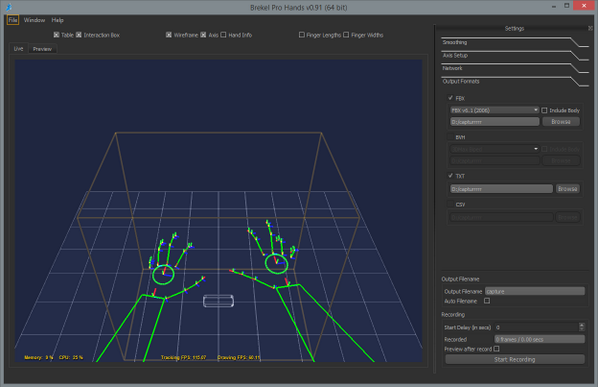The width and height of the screenshot is (598, 387).
Task: Click the right hand palm circle
Action: coord(276,263)
